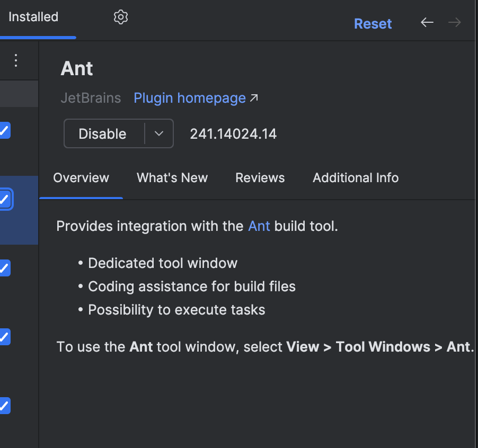Toggle the checkbox in the highlighted plugin row
The width and height of the screenshot is (478, 448).
(x=4, y=199)
